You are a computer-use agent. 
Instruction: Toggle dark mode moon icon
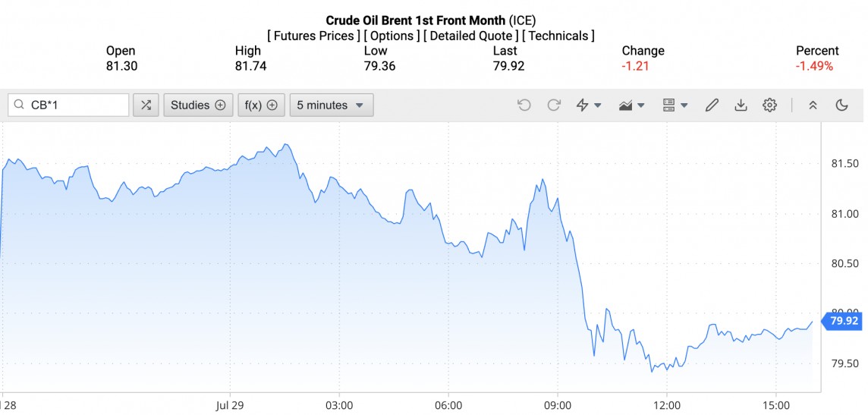click(x=841, y=105)
